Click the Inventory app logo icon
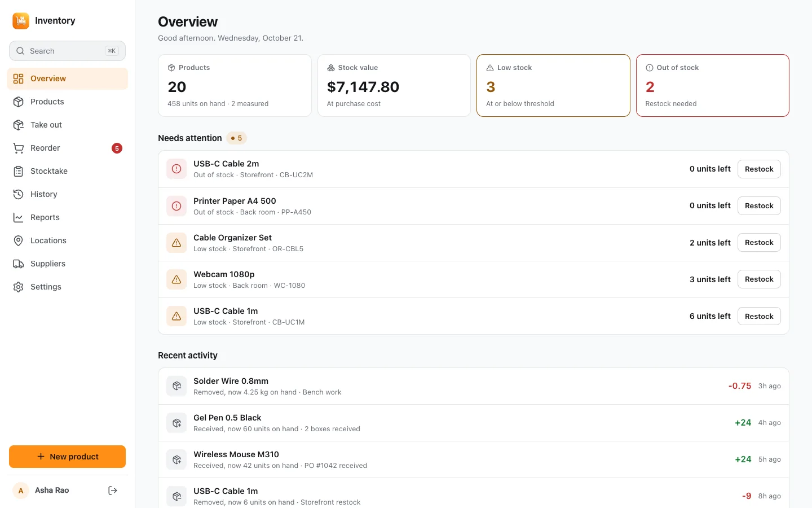 pos(21,21)
